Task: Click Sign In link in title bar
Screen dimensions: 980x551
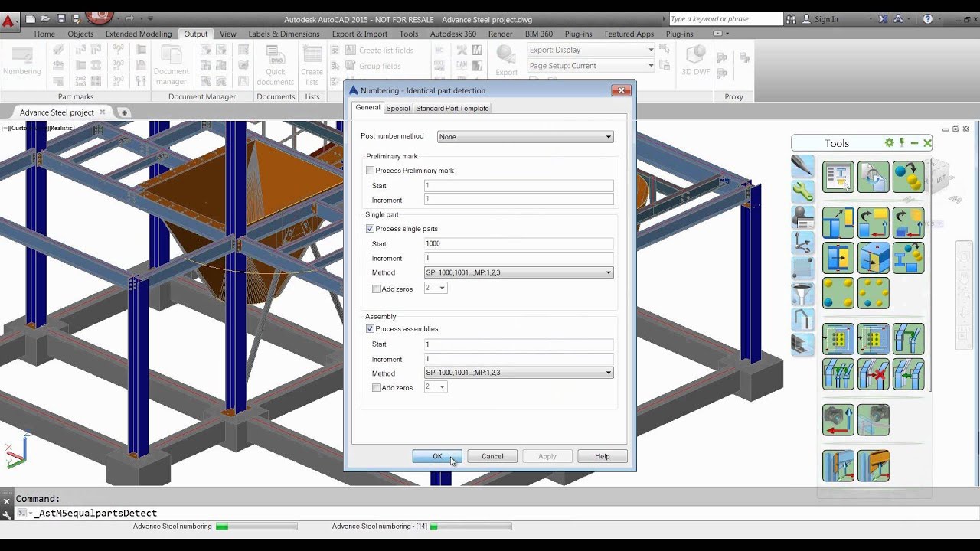Action: [826, 20]
